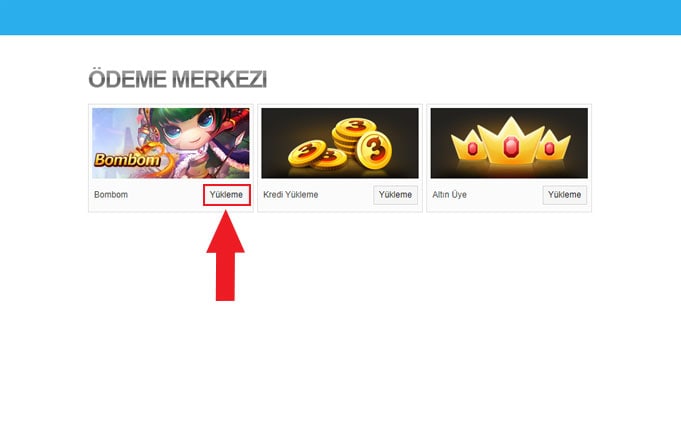Click the ÖDEME MERKEZİ page heading
This screenshot has width=681, height=434.
[x=178, y=79]
